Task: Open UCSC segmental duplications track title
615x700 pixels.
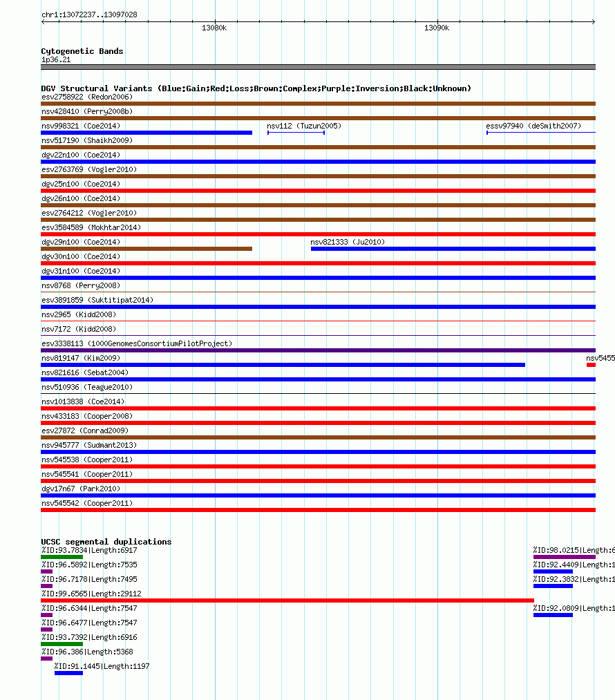Action: coord(106,542)
